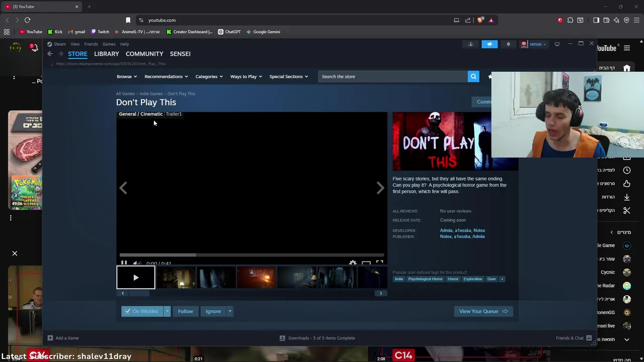The height and width of the screenshot is (362, 644).
Task: Click the store search magnifier button
Action: click(473, 76)
